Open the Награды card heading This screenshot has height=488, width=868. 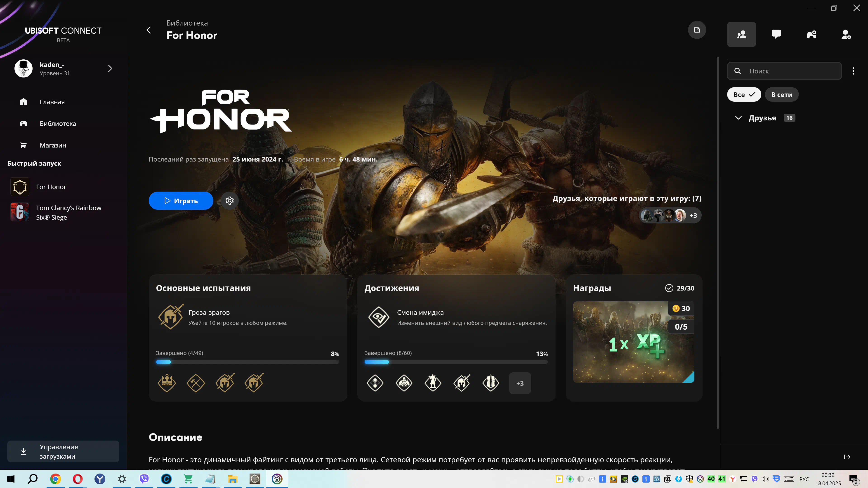592,288
